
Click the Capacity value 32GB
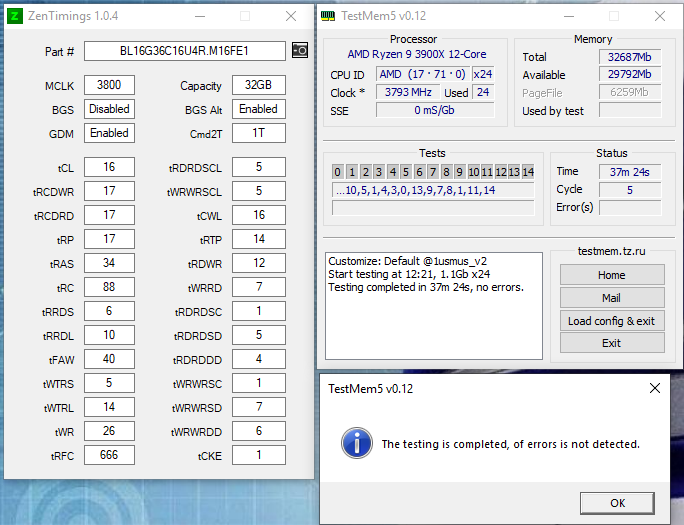coord(259,85)
